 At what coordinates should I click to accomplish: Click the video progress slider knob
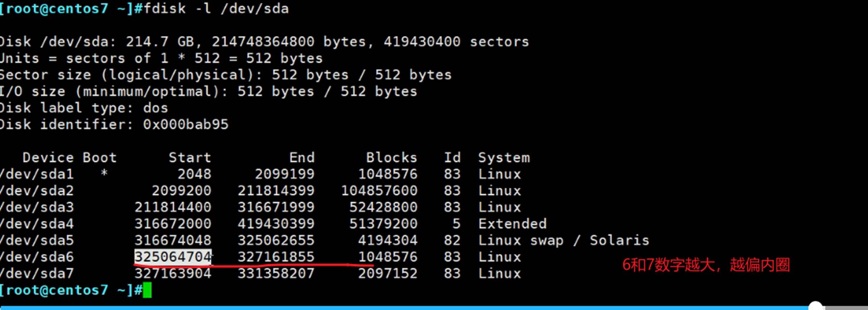click(815, 306)
